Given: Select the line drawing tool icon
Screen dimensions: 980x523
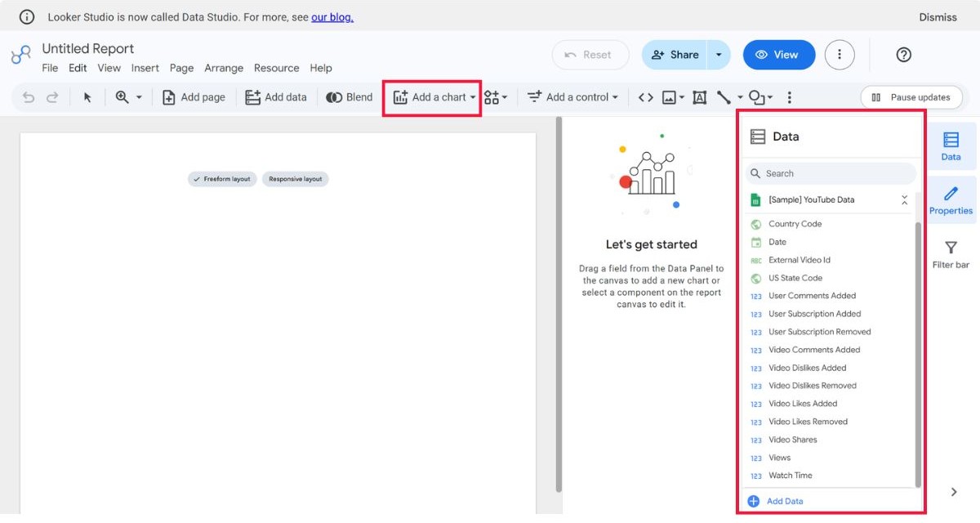Looking at the screenshot, I should 724,97.
